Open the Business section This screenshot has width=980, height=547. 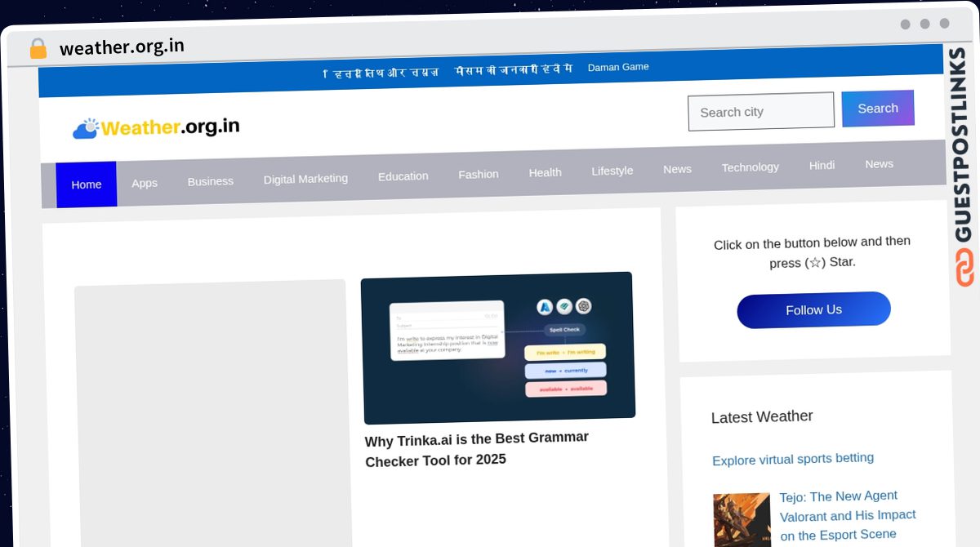point(210,180)
